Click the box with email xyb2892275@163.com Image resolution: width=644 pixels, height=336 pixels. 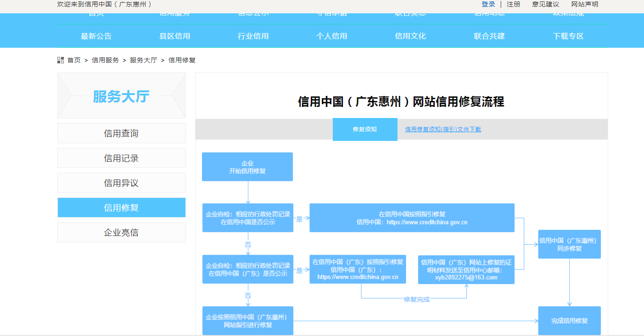tap(466, 269)
